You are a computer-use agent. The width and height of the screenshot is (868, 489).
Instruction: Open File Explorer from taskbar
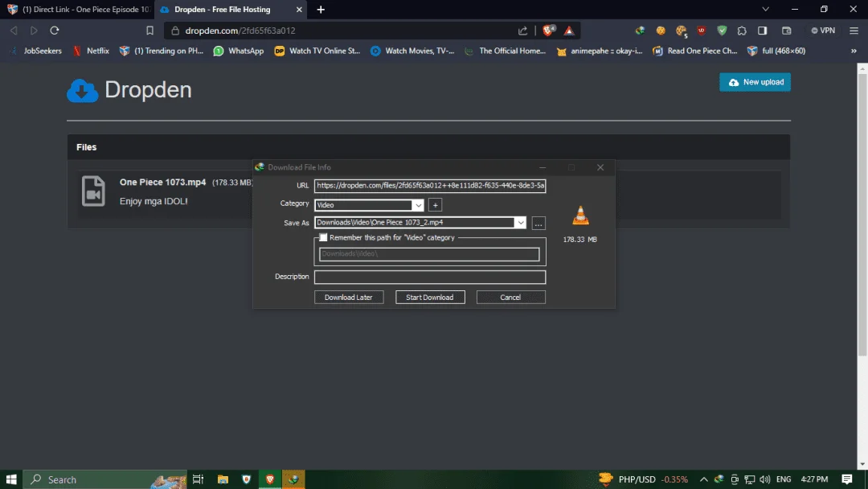coord(223,479)
